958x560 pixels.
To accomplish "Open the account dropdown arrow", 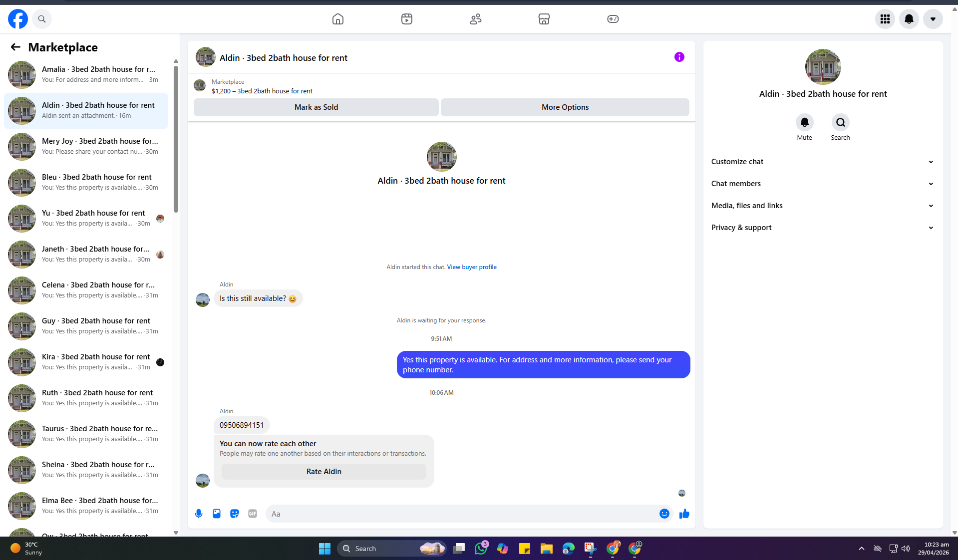I will coord(933,19).
